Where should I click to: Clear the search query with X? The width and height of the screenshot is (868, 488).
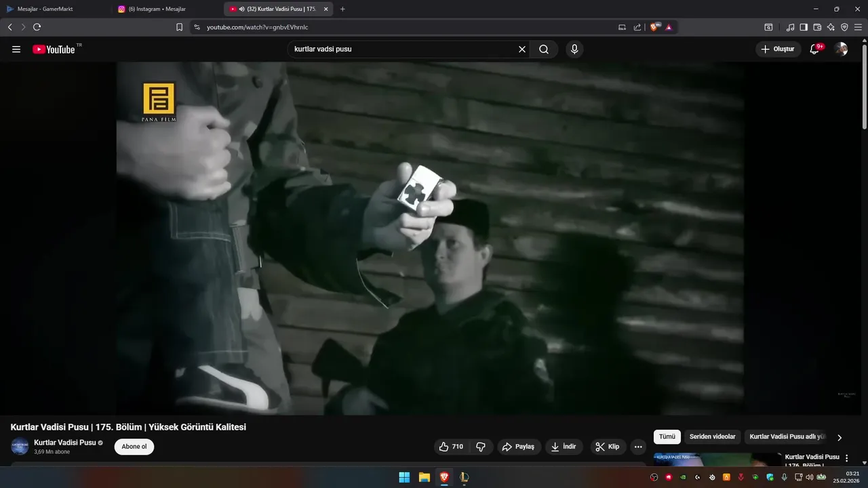[522, 49]
